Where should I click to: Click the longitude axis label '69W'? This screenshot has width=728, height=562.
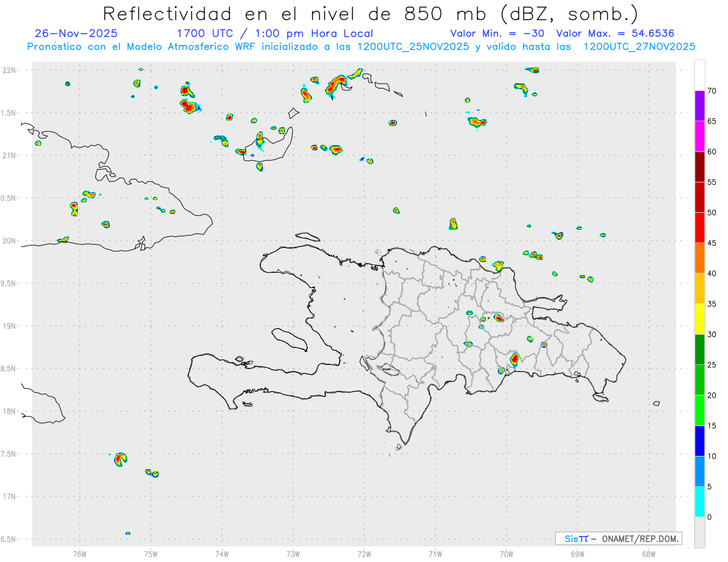point(578,554)
